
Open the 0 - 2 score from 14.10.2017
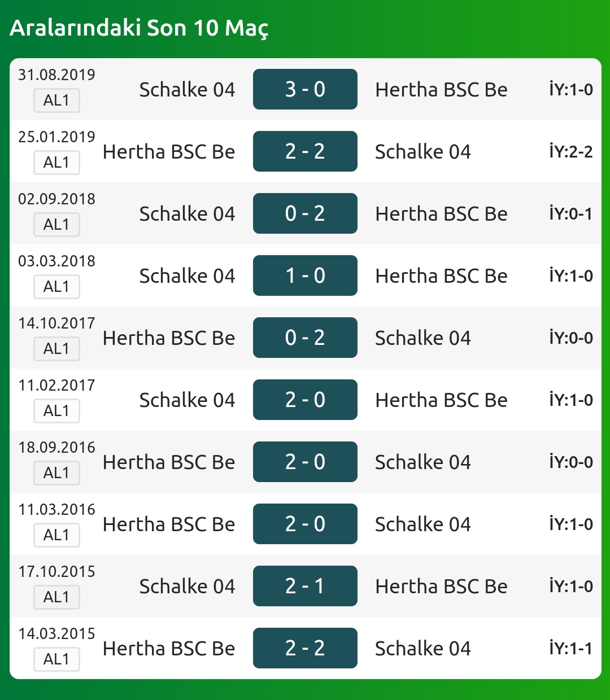(305, 338)
